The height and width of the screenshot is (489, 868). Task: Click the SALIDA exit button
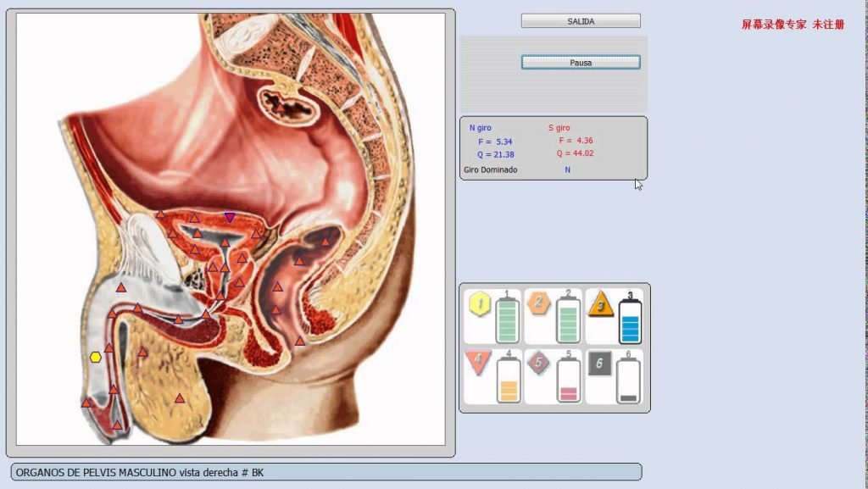pos(581,21)
